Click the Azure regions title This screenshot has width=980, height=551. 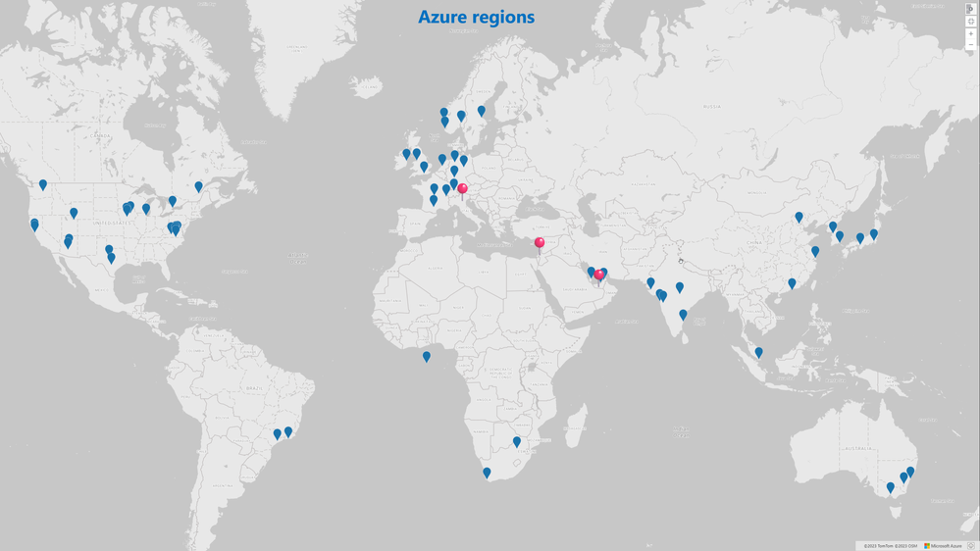point(476,17)
